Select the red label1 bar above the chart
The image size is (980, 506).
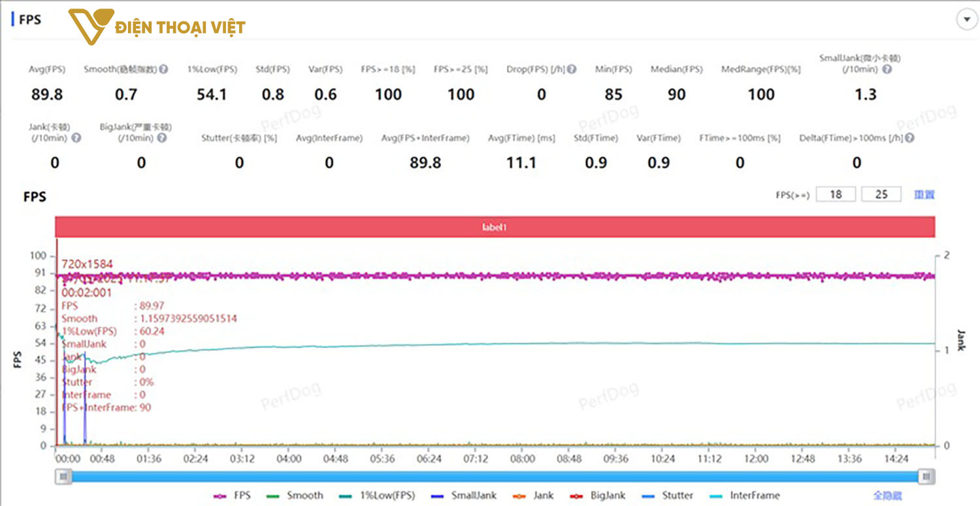point(495,228)
